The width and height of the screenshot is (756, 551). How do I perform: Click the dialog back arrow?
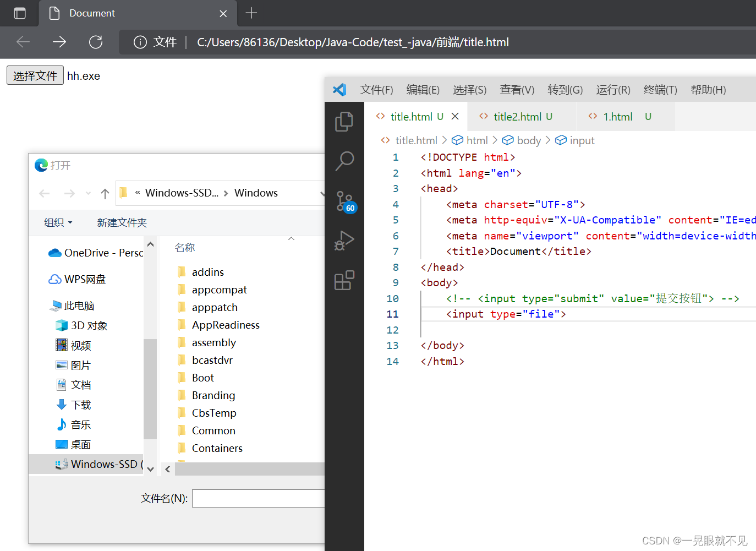[45, 193]
